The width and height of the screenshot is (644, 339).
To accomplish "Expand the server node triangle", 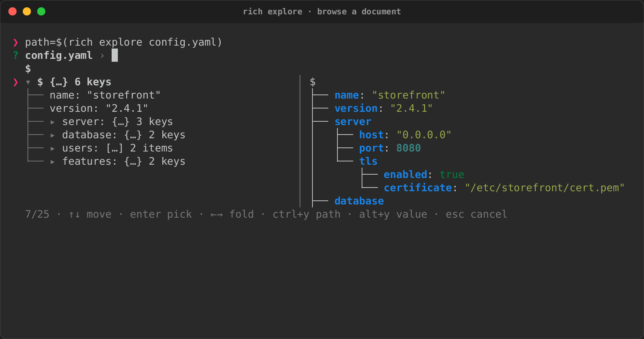I will click(53, 122).
